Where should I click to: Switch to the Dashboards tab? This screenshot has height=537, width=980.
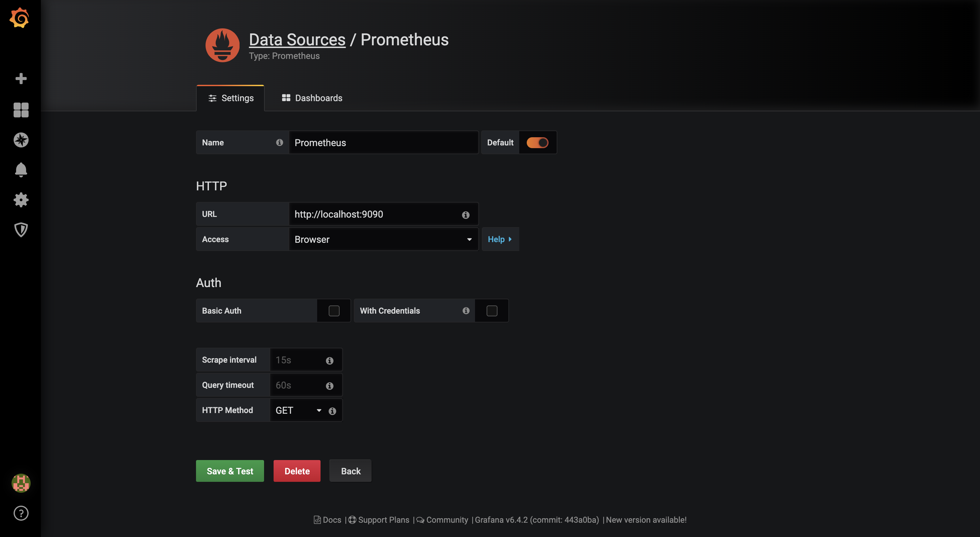[312, 98]
